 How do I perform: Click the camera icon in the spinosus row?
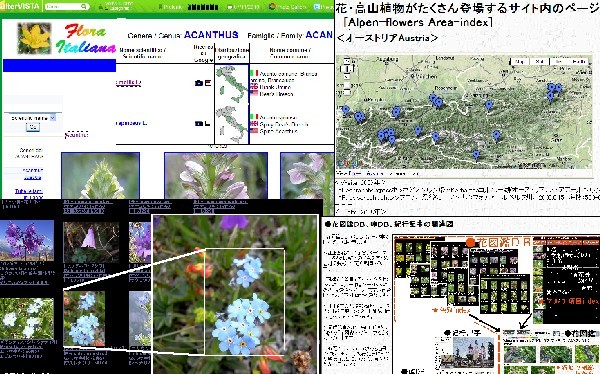coord(199,124)
